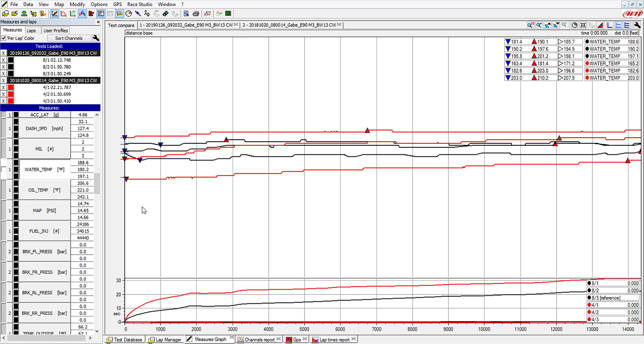This screenshot has height=344, width=644.
Task: Open the XY scatter plot icon
Action: [x=72, y=13]
